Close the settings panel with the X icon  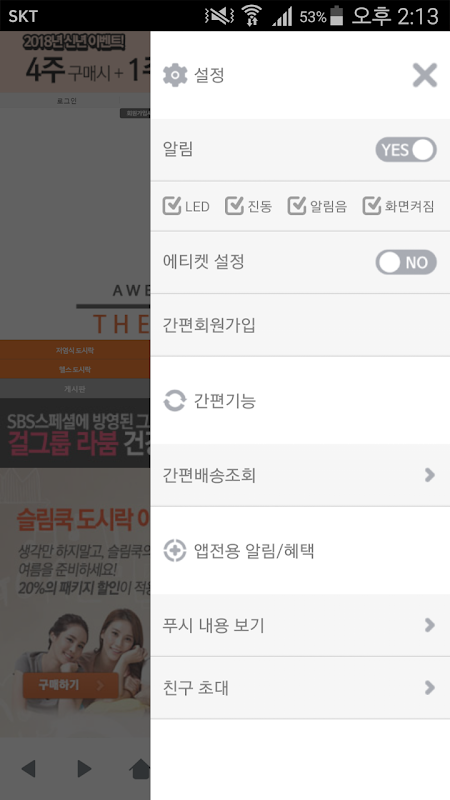(x=424, y=76)
